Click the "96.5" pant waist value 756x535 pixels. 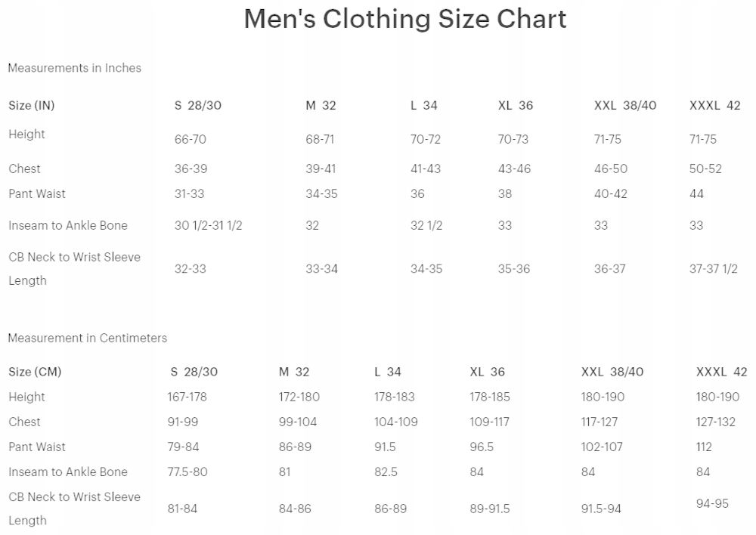[482, 447]
